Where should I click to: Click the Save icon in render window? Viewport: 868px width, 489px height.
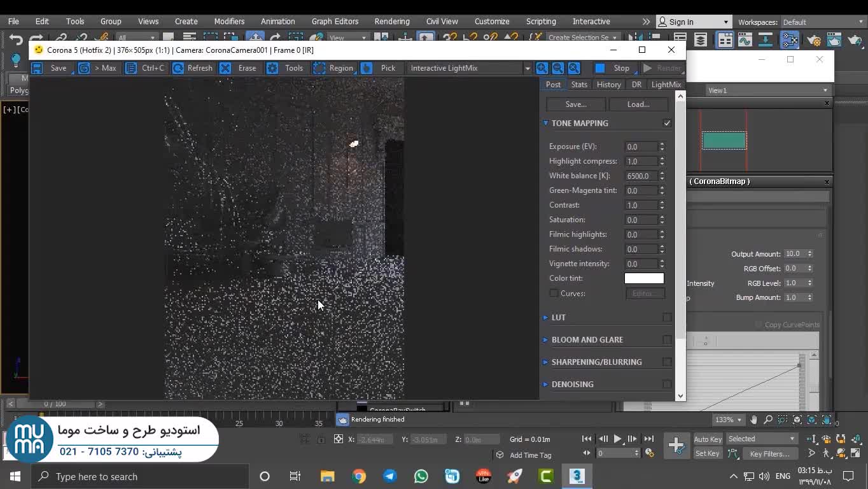point(38,68)
